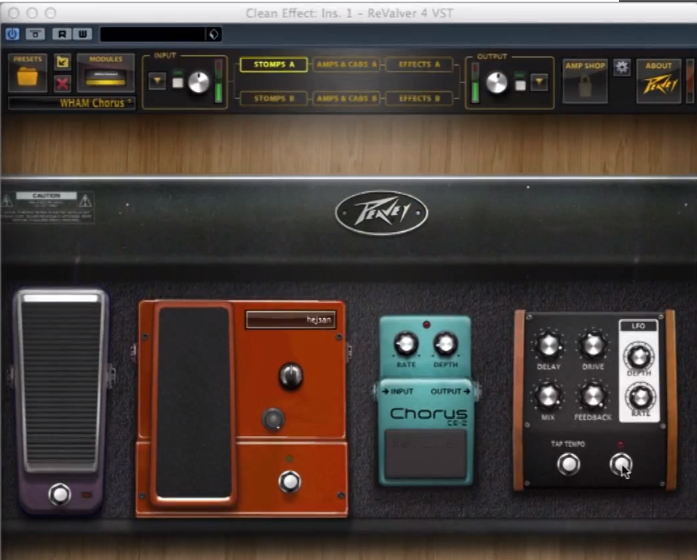Open the output section dropdown arrow
Screen dimensions: 697x560
539,82
